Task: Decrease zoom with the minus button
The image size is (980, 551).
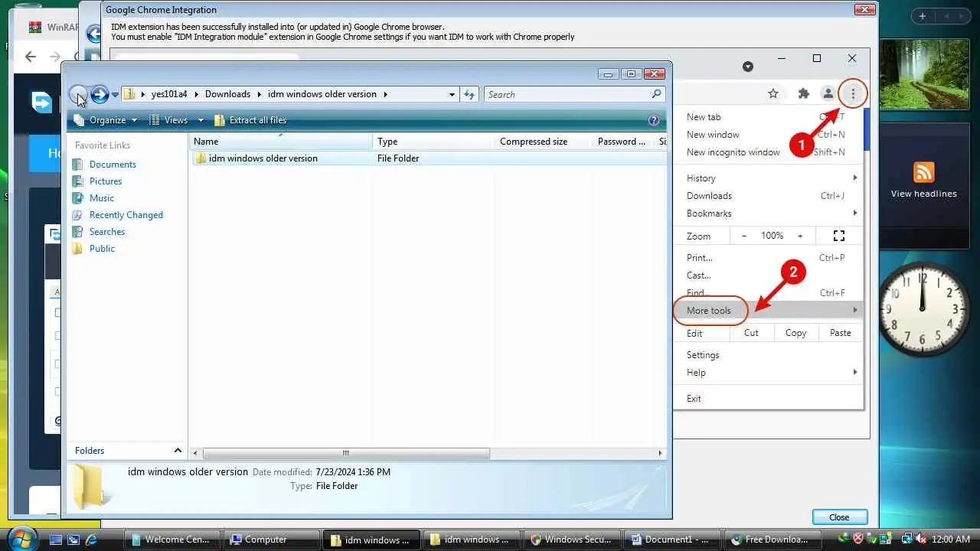Action: click(743, 236)
